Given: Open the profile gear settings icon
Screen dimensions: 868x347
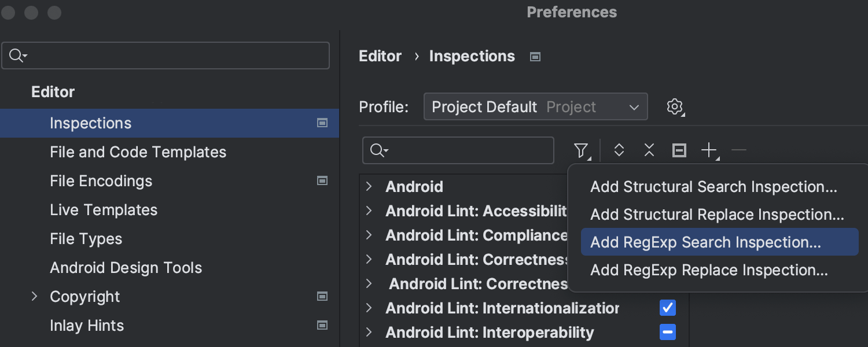Looking at the screenshot, I should [x=675, y=107].
